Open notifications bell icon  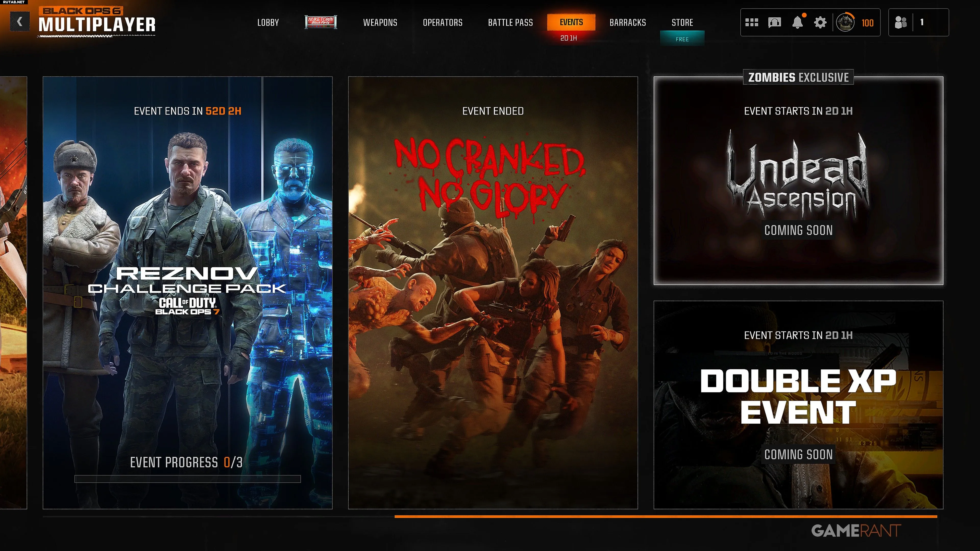pyautogui.click(x=797, y=22)
